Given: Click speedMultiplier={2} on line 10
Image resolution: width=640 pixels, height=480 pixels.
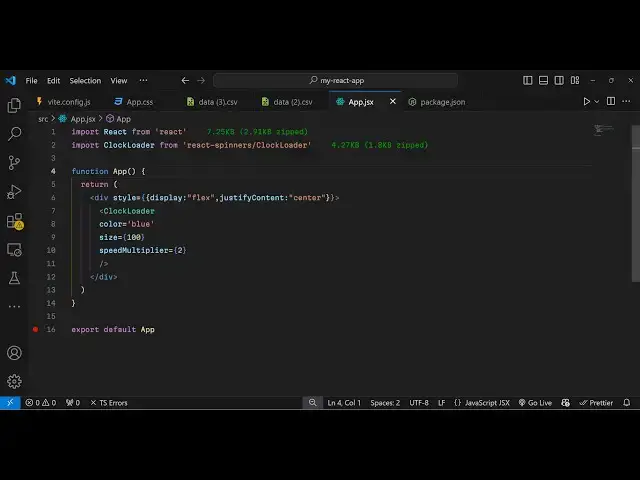Looking at the screenshot, I should click(142, 250).
